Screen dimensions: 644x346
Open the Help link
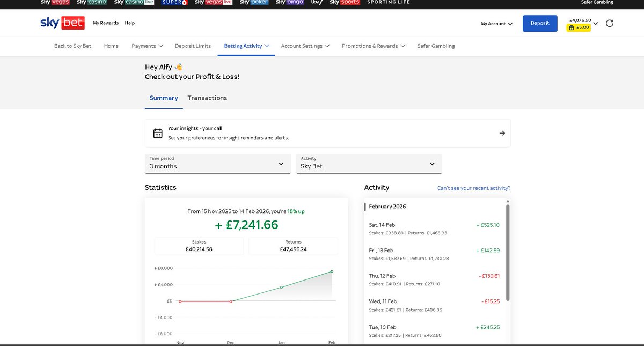click(x=130, y=23)
